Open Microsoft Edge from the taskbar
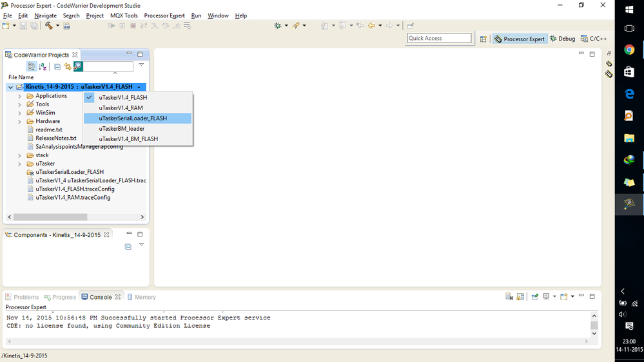The height and width of the screenshot is (362, 644). (x=629, y=94)
